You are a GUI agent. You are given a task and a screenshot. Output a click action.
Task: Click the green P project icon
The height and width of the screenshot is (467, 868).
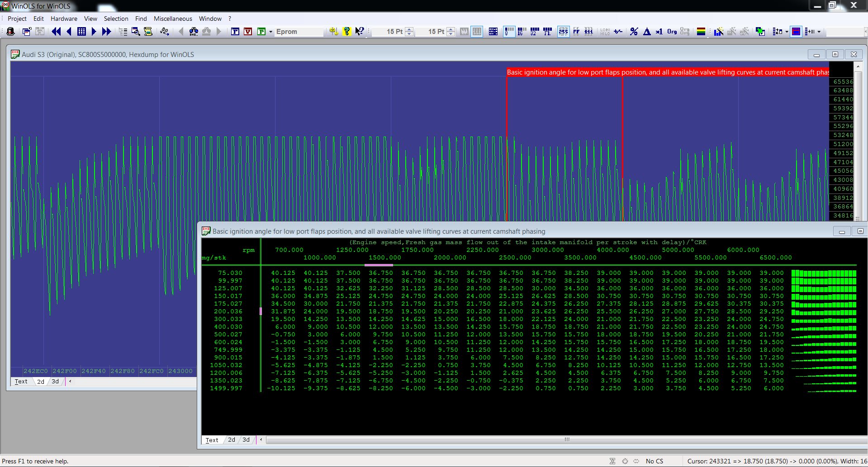[261, 31]
